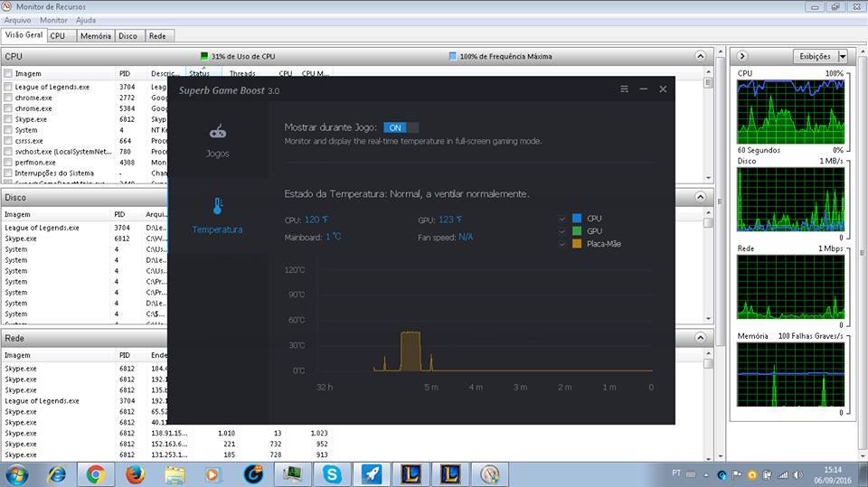The image size is (868, 487).
Task: Switch to the Visão Geral tab
Action: 24,35
